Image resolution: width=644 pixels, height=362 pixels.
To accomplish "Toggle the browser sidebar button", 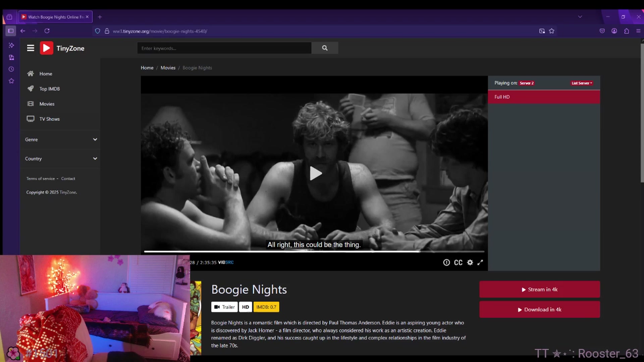I will [x=11, y=31].
